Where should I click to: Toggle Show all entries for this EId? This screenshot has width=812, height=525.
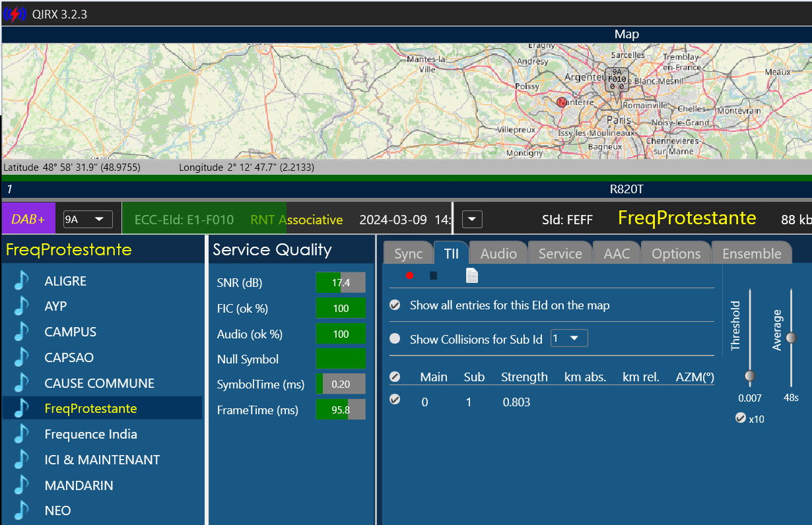coord(395,305)
